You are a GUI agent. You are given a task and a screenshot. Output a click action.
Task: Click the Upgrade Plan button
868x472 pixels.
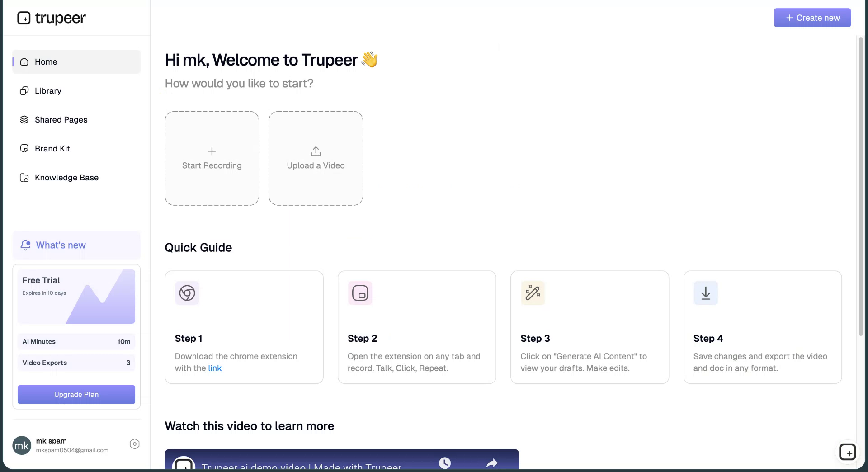(76, 395)
